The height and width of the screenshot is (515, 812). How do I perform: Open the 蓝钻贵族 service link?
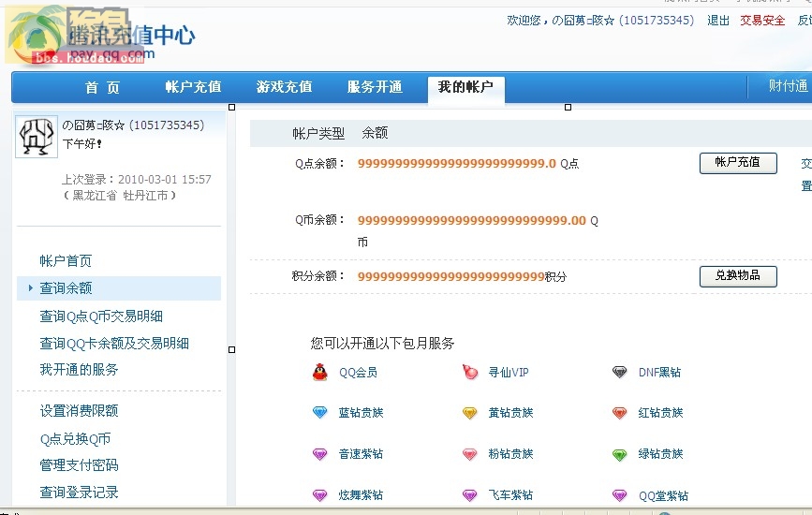point(361,413)
